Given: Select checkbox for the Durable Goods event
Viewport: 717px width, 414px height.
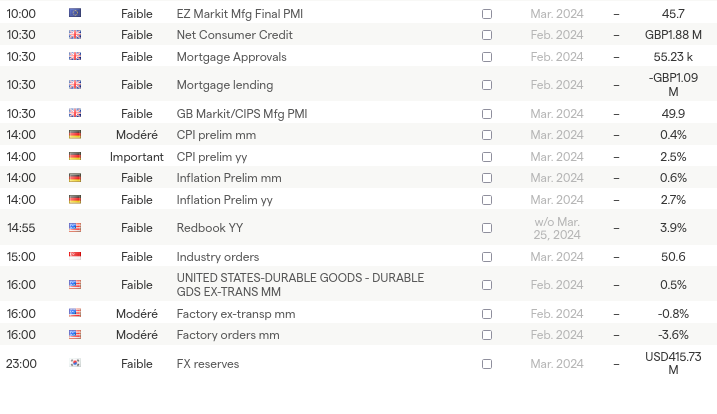Looking at the screenshot, I should pos(487,285).
